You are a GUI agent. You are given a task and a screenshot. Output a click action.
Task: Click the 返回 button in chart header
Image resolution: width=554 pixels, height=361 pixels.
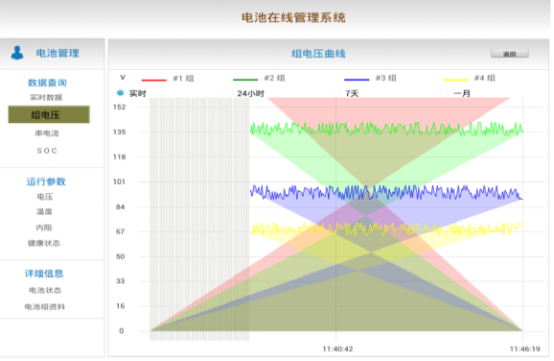tap(510, 54)
